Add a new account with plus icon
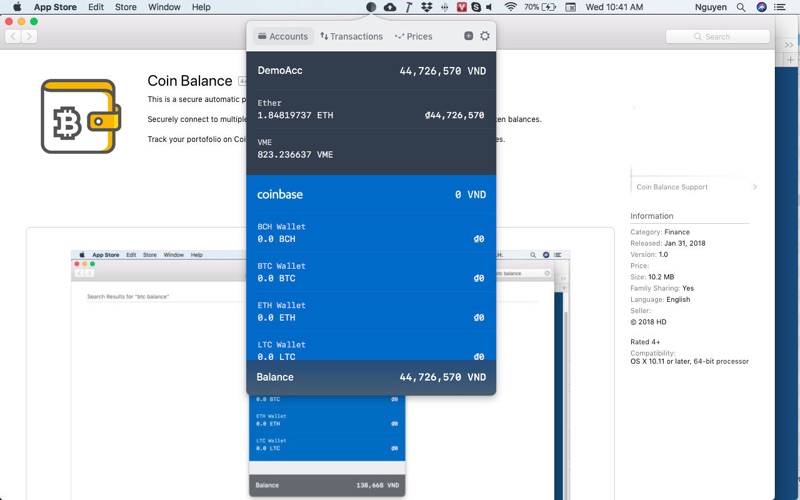Viewport: 800px width, 500px height. click(x=468, y=36)
